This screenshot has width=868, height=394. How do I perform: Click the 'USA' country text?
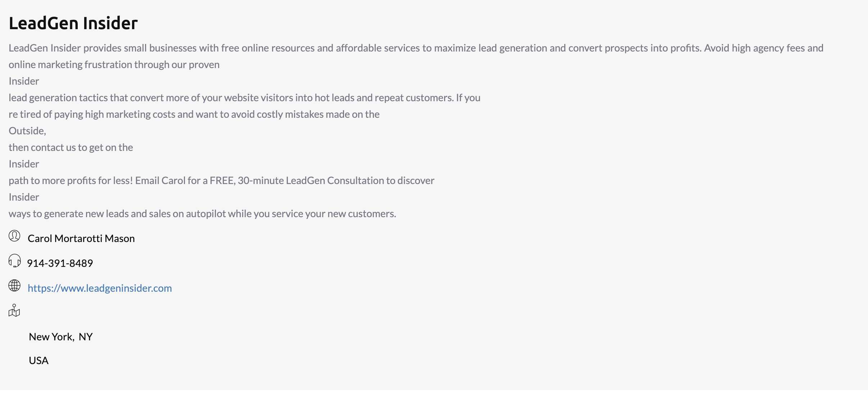point(39,361)
